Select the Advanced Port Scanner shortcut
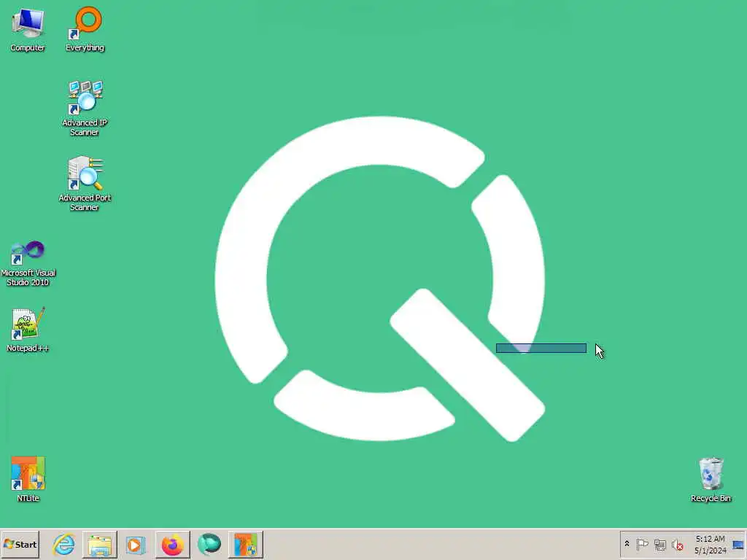Viewport: 747px width, 560px height. point(85,184)
